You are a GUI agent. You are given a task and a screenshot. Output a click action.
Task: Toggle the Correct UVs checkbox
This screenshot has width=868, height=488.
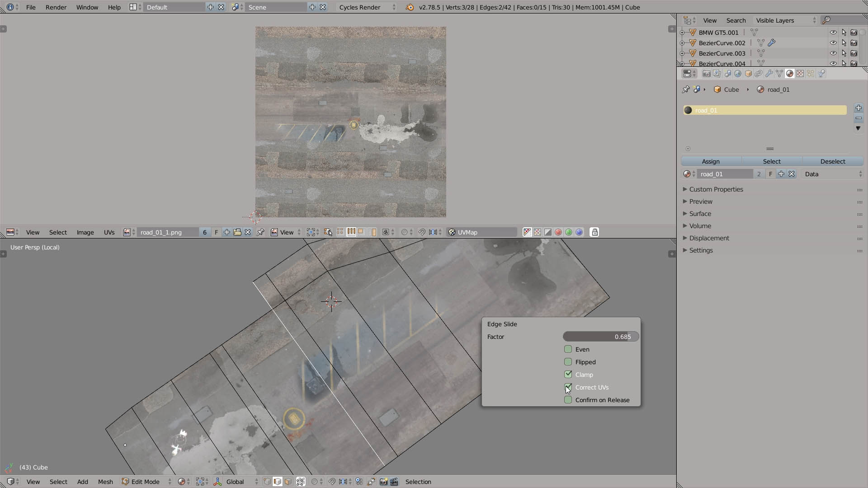568,387
